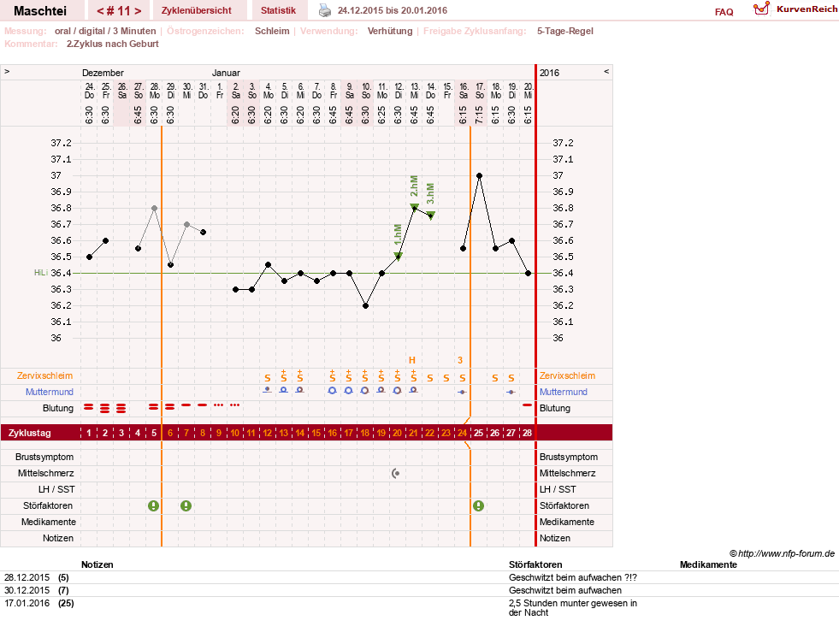This screenshot has height=644, width=839.
Task: Click the Störfaktoren warning icon on cycle day 25
Action: coord(478,505)
